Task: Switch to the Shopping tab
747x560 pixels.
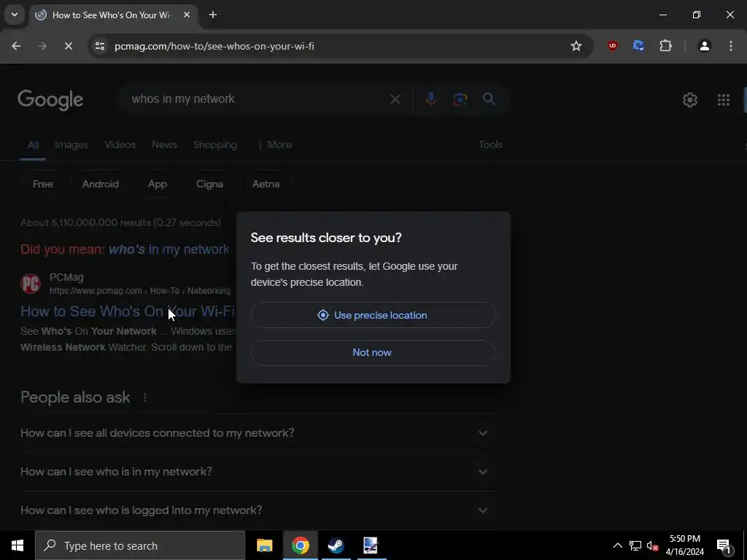Action: [x=215, y=145]
